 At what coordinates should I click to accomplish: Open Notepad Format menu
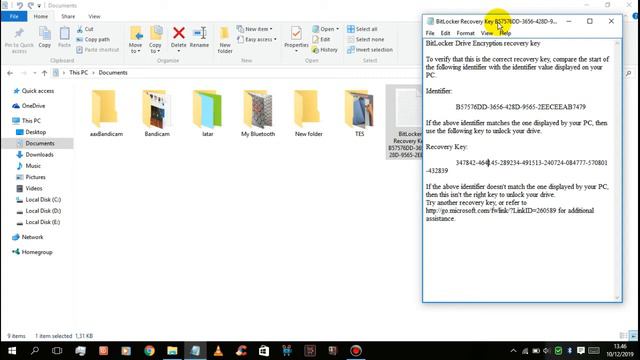465,33
